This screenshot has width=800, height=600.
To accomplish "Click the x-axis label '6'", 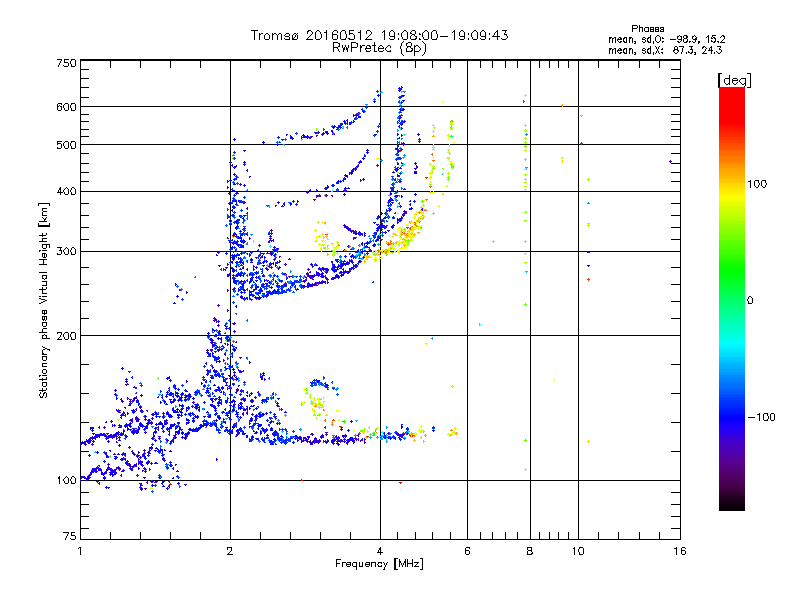I will [467, 551].
